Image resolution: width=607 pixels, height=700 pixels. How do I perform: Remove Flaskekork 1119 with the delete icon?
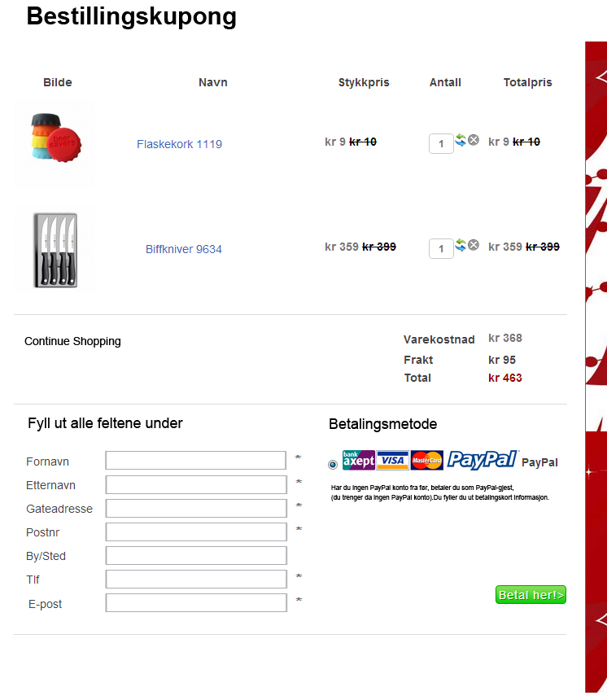pyautogui.click(x=474, y=140)
